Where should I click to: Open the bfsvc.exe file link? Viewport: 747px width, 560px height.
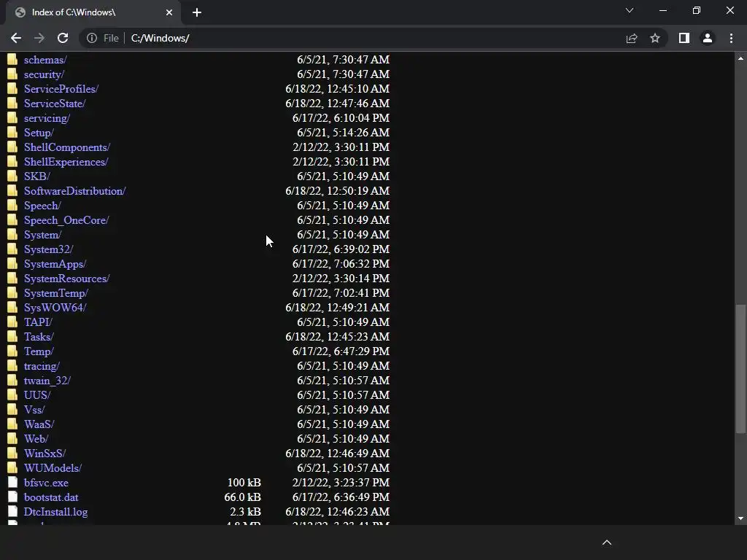(x=46, y=483)
